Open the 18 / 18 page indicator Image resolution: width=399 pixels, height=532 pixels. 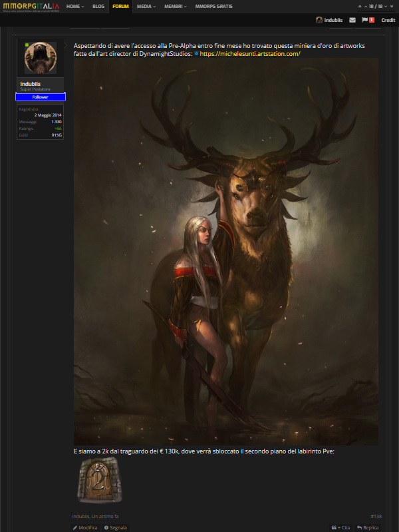pyautogui.click(x=376, y=7)
